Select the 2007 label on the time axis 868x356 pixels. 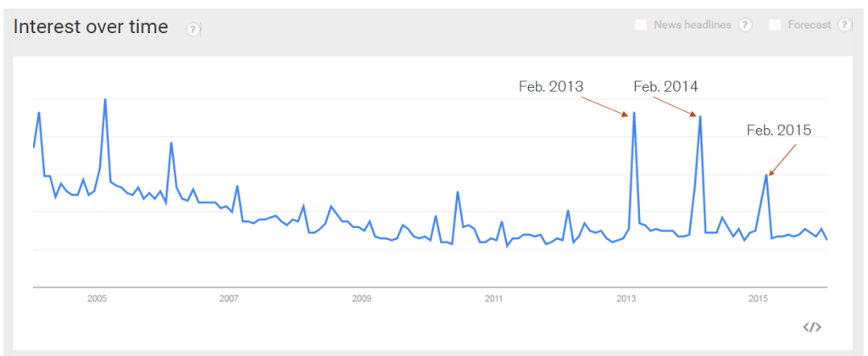pyautogui.click(x=229, y=299)
